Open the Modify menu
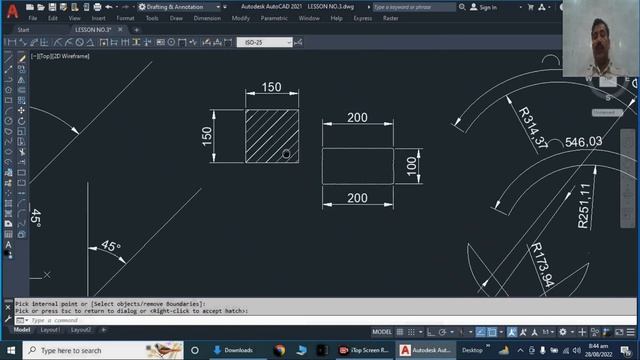The image size is (640, 360). coord(240,18)
